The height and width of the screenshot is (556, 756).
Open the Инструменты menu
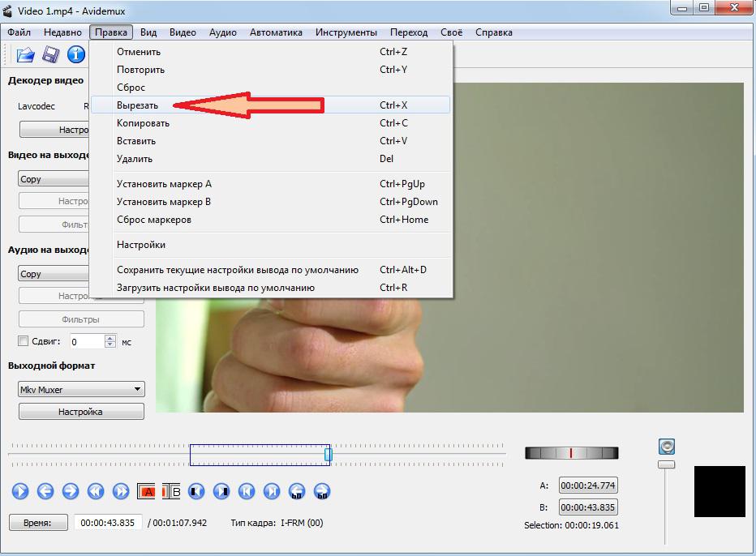pyautogui.click(x=346, y=32)
